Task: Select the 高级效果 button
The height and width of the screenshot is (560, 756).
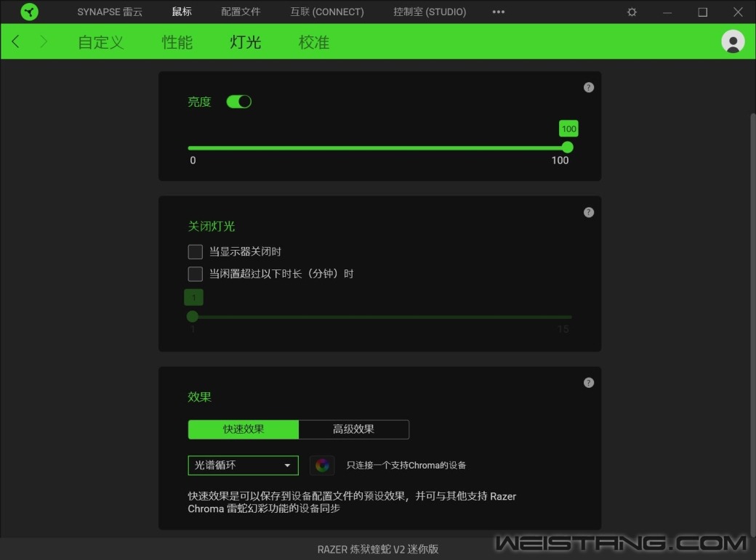Action: (354, 429)
